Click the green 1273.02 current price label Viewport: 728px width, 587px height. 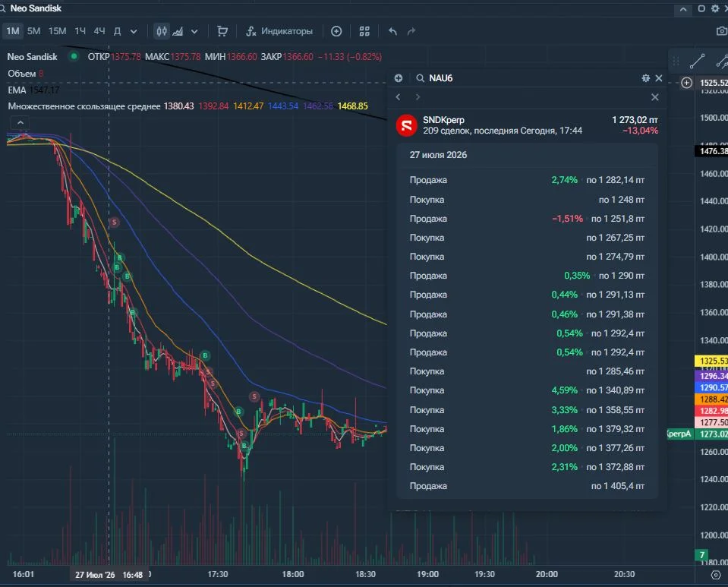[713, 434]
